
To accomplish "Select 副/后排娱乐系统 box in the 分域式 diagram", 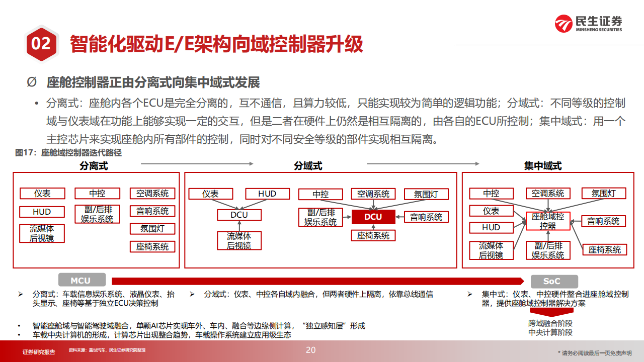I will tap(321, 217).
